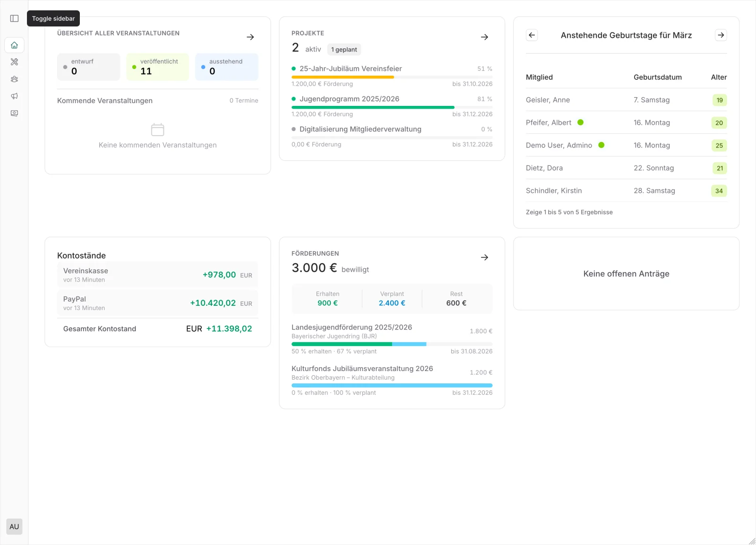Screen dimensions: 756x545
Task: Click the Landesjugendförderung funding progress bar
Action: (392, 344)
